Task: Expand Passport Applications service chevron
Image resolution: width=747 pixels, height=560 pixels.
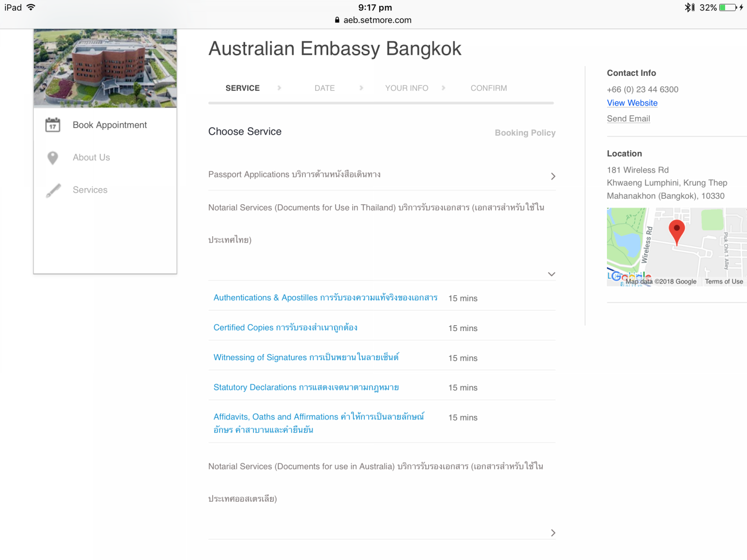Action: coord(553,176)
